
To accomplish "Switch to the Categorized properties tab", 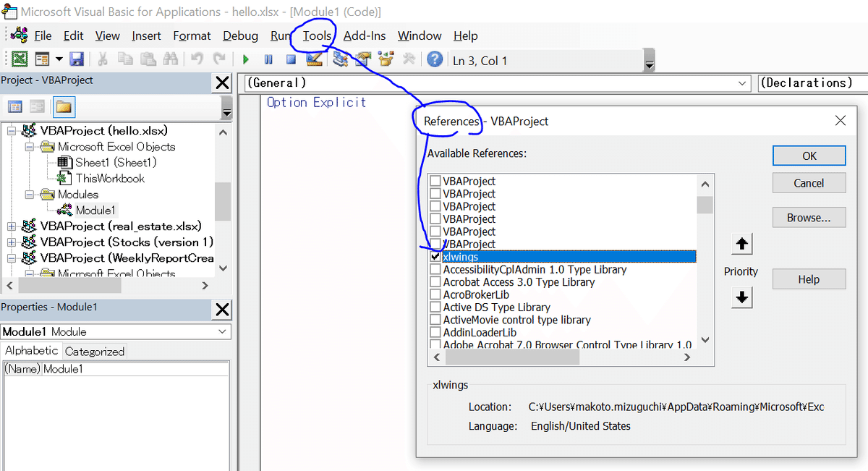I will pos(95,352).
